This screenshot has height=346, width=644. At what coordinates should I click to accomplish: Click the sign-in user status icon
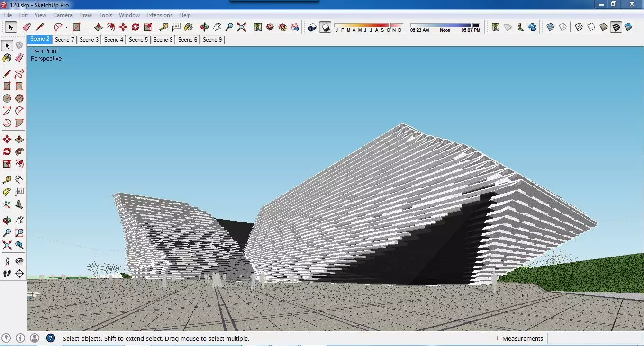point(34,338)
